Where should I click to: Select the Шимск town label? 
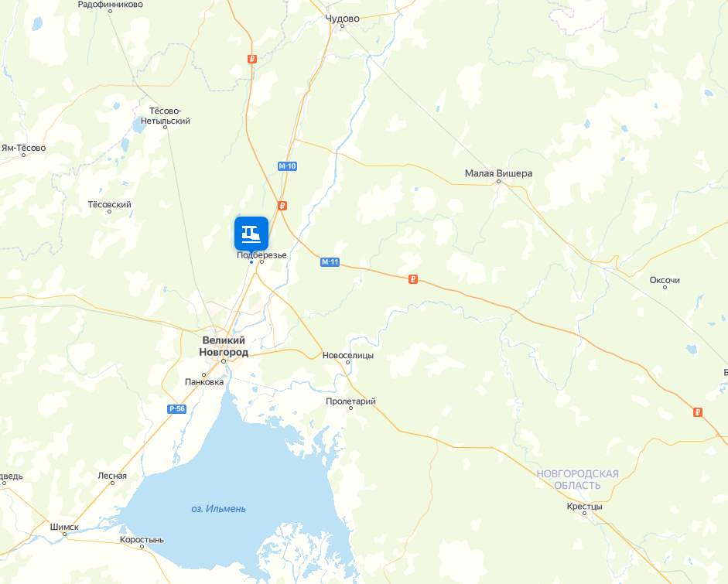tap(64, 527)
